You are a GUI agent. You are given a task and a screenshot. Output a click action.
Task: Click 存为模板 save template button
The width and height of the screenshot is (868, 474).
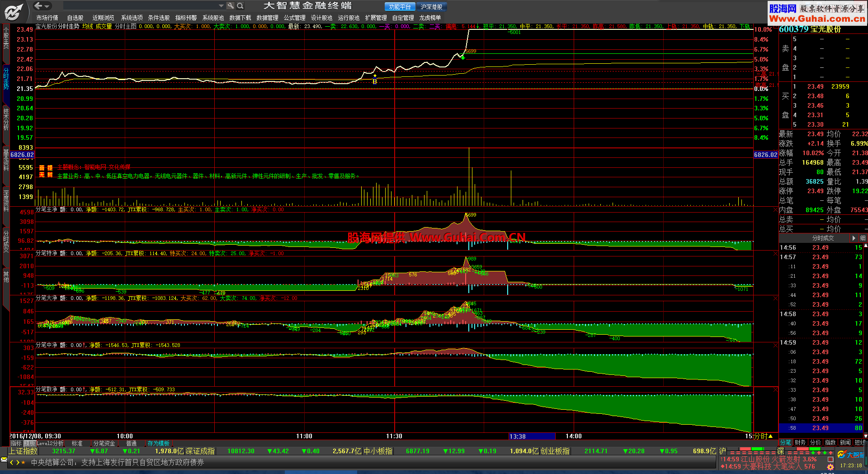point(158,443)
